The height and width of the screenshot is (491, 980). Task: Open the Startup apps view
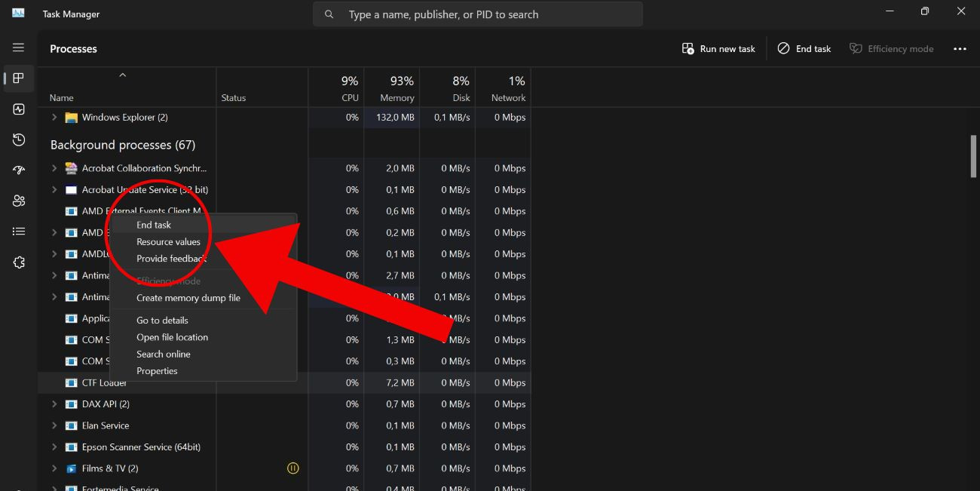tap(18, 170)
